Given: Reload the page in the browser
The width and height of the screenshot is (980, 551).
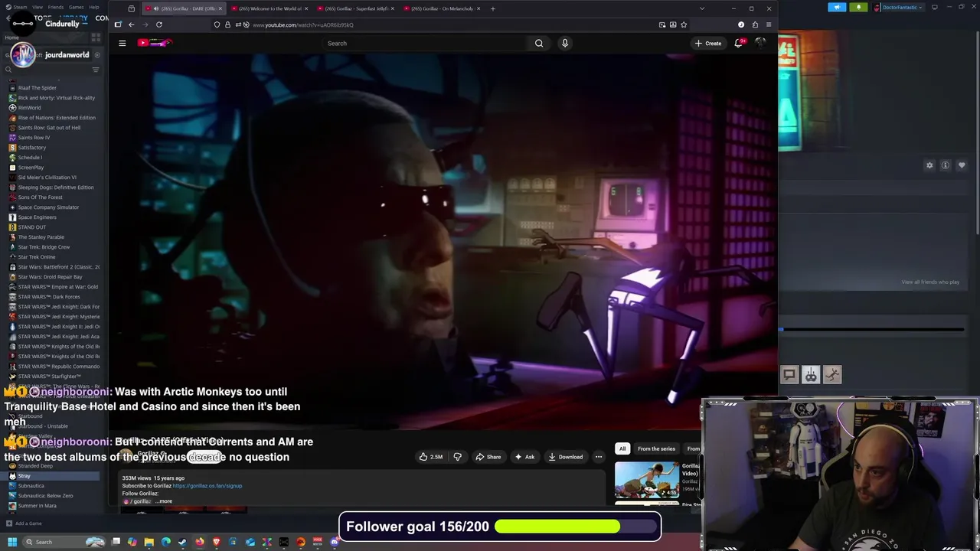Looking at the screenshot, I should 159,24.
